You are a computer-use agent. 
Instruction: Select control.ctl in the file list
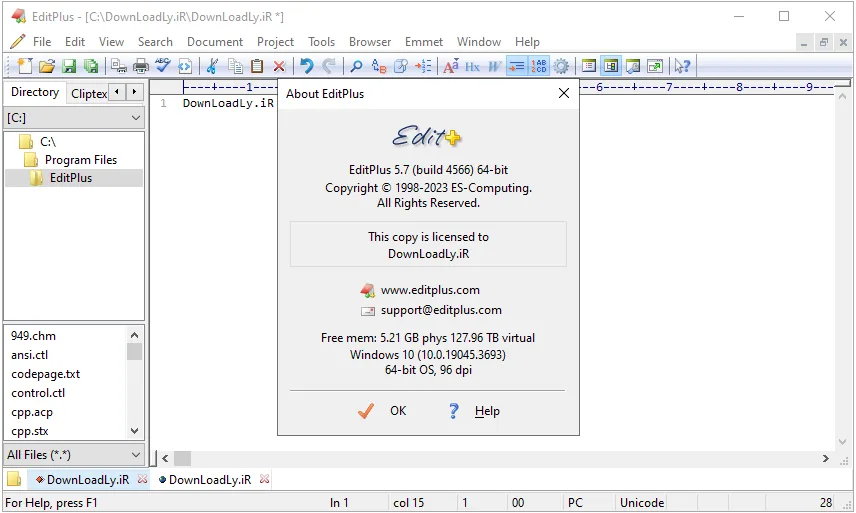38,393
